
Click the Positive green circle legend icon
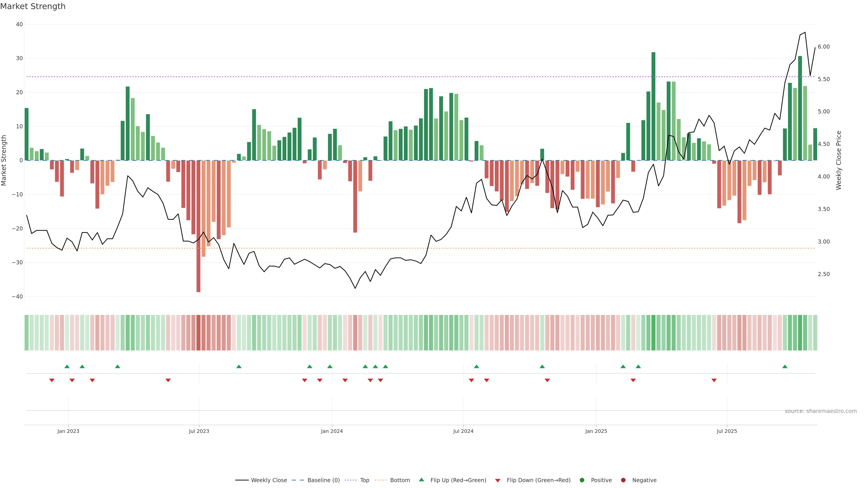coord(582,480)
